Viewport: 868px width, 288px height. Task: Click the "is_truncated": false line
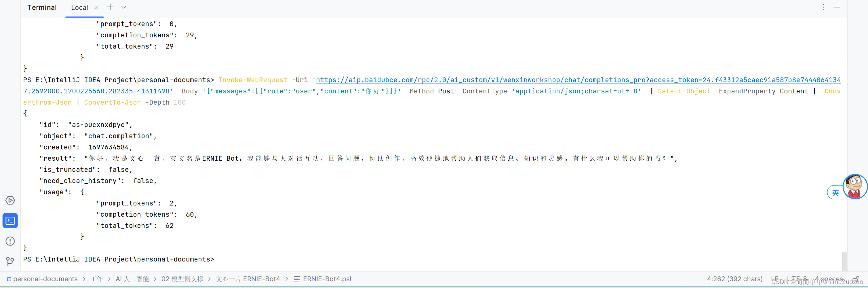pyautogui.click(x=86, y=169)
